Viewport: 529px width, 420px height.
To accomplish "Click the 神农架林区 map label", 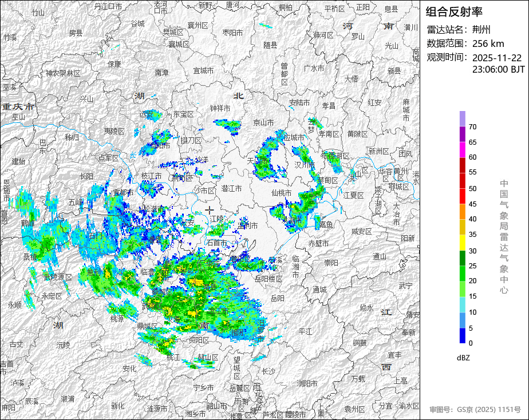I will tap(63, 73).
